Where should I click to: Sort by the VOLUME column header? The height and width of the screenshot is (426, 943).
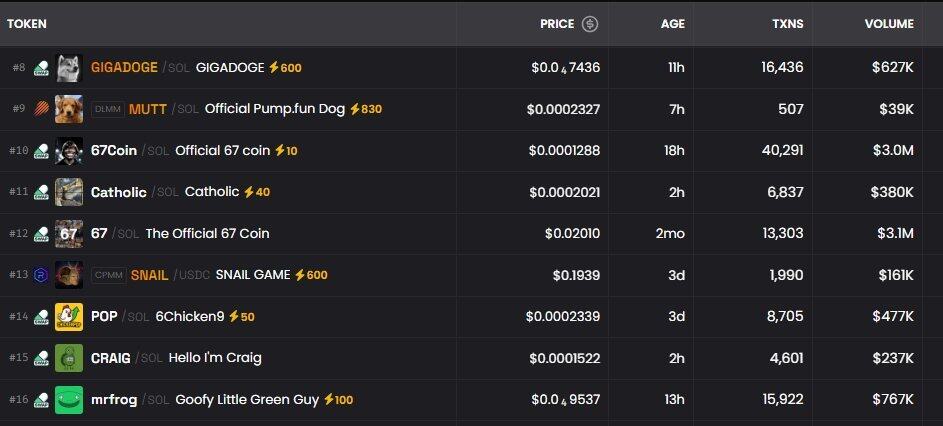coord(889,24)
